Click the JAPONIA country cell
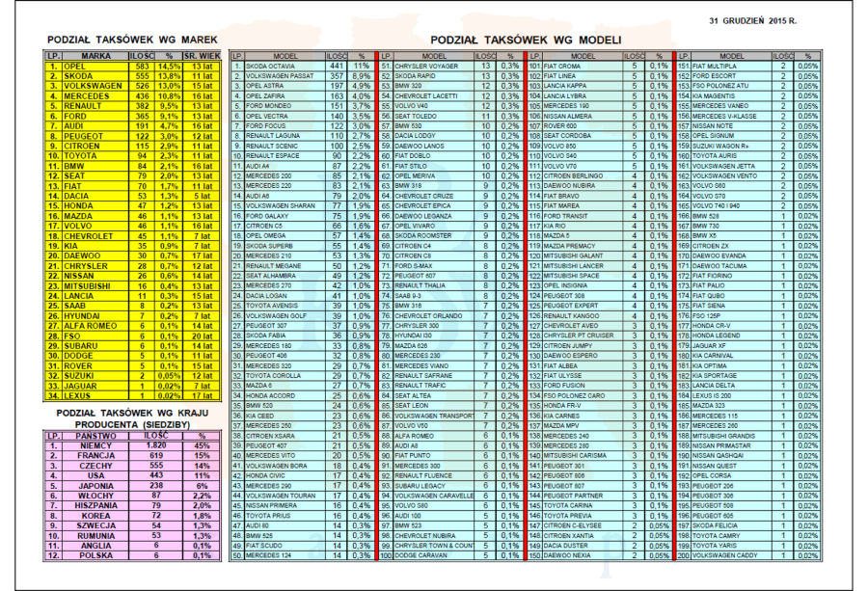Viewport: 868px width, 591px height. tap(95, 485)
